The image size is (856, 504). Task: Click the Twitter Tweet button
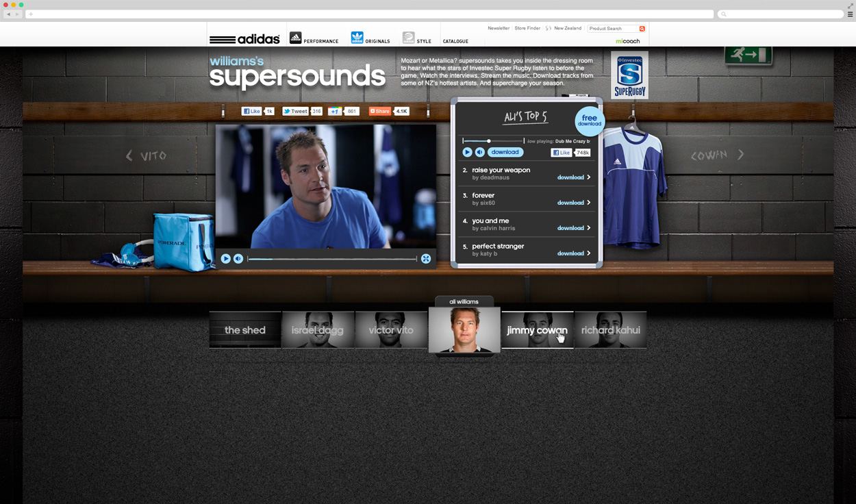(x=296, y=111)
